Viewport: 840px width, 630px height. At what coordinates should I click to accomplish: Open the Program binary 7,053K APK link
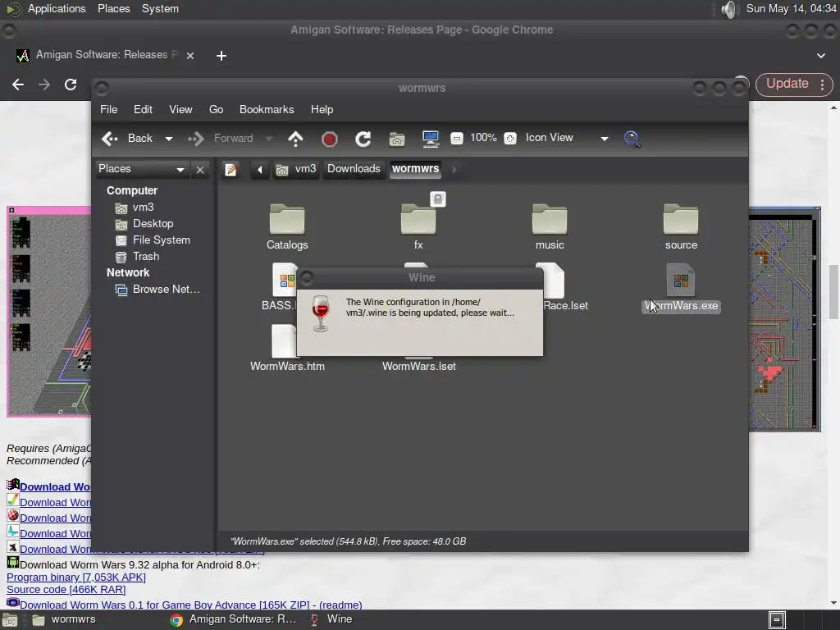(x=76, y=577)
